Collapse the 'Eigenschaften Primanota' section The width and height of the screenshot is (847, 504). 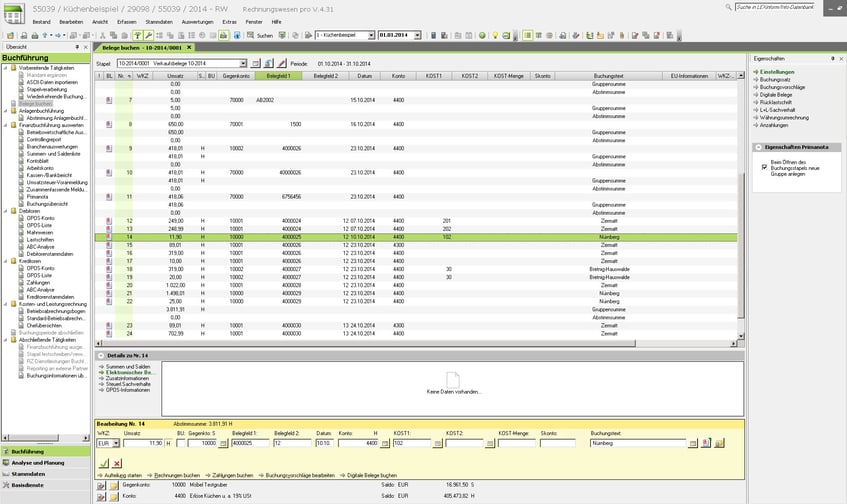point(758,147)
